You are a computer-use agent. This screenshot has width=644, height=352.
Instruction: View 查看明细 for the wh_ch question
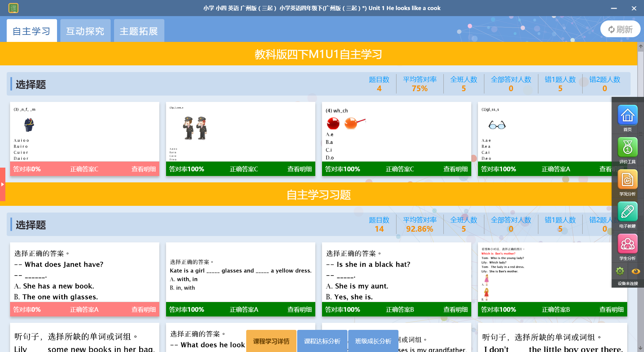point(455,169)
